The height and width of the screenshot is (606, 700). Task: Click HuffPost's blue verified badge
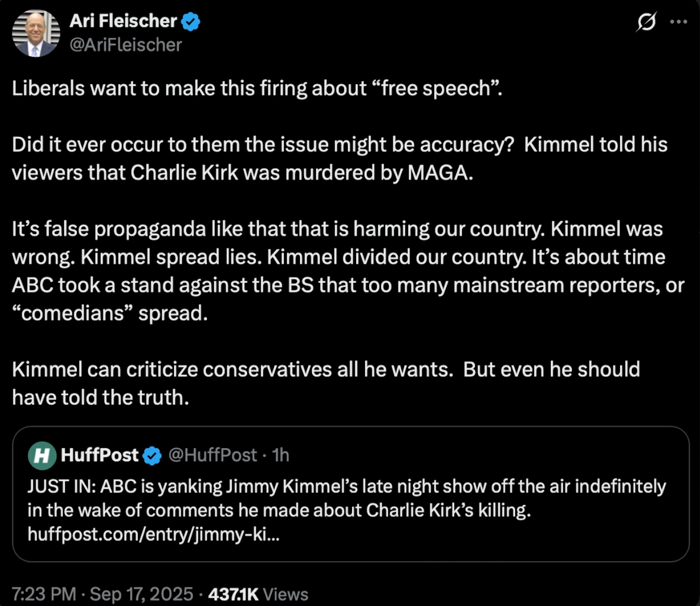(152, 456)
